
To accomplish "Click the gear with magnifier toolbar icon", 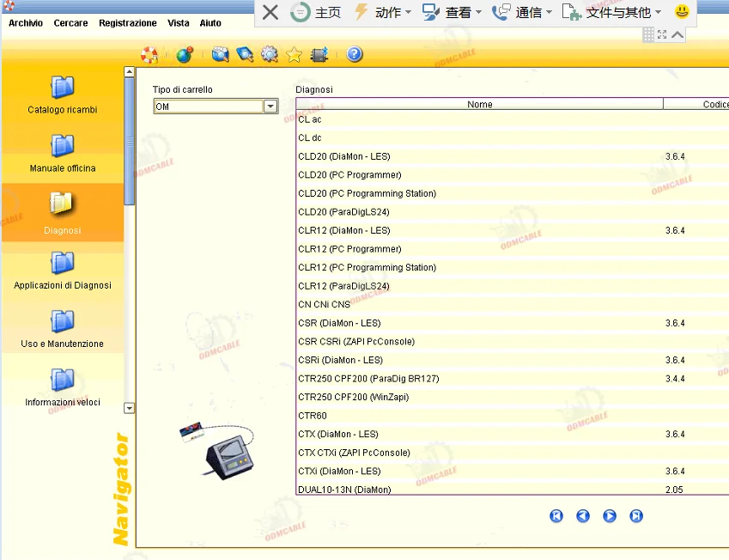I will click(x=270, y=55).
